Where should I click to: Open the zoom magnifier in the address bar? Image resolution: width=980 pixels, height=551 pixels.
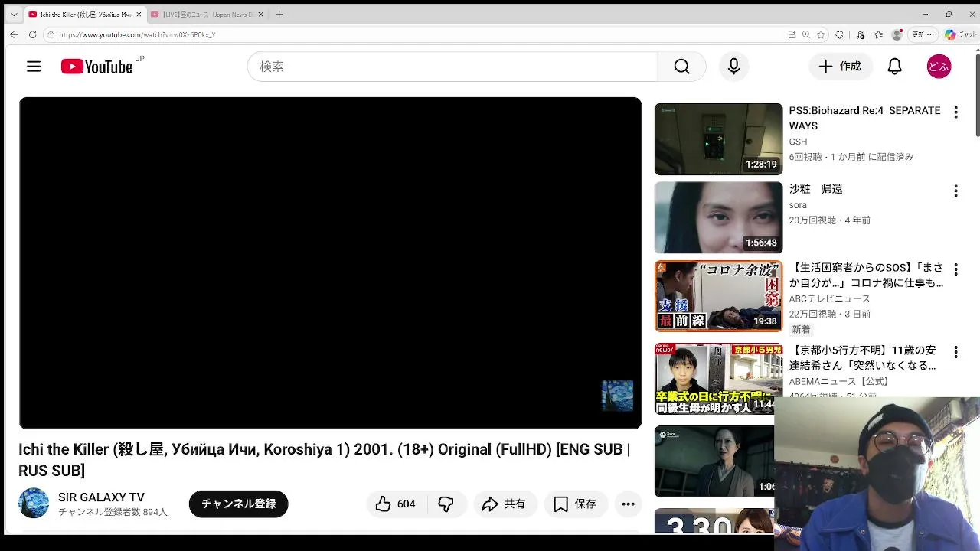click(806, 34)
